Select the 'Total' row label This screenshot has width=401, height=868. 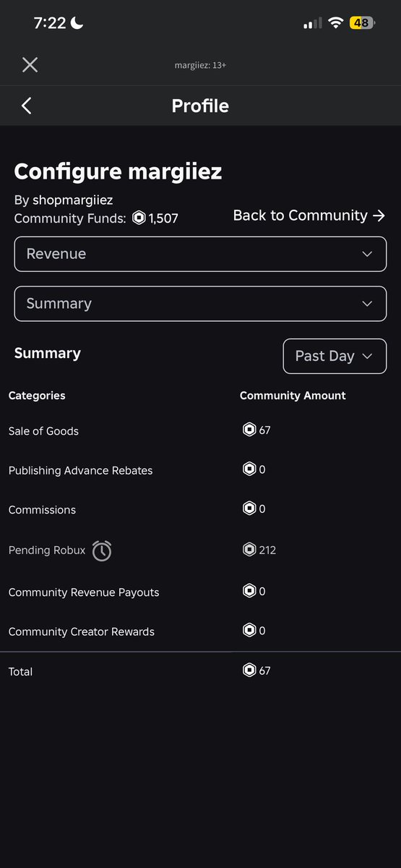click(x=20, y=672)
